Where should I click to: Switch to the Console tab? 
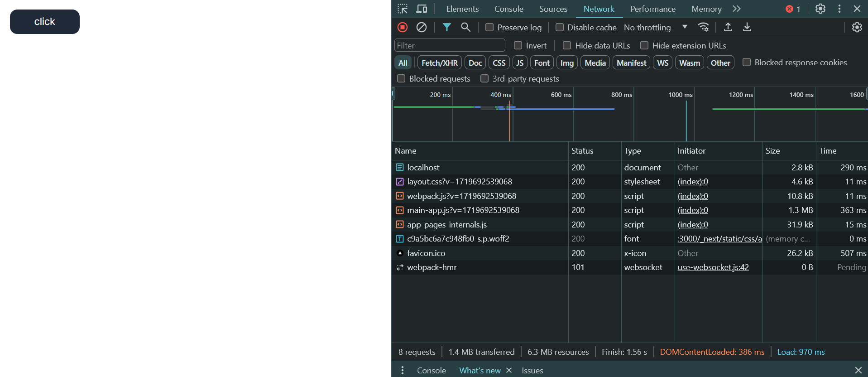coord(508,9)
